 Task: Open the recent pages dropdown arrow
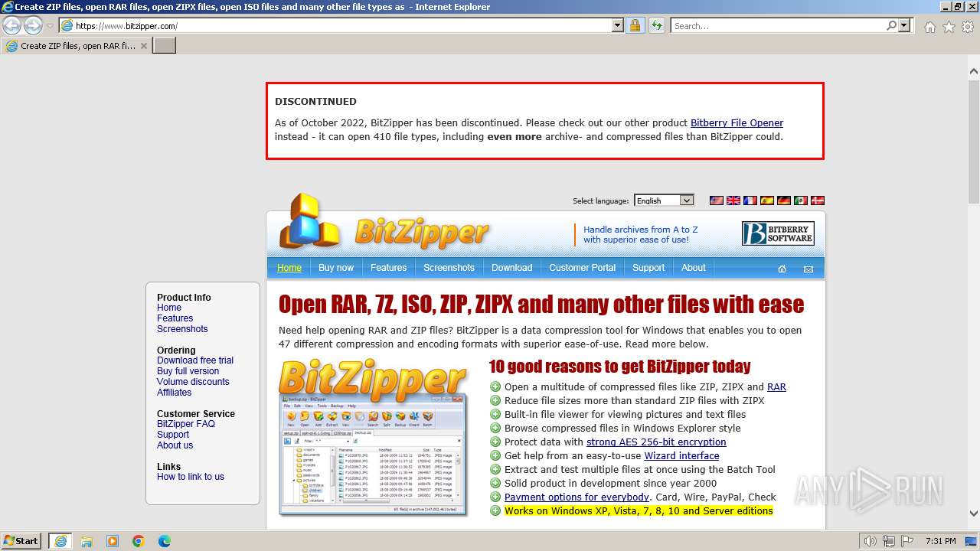click(x=51, y=26)
